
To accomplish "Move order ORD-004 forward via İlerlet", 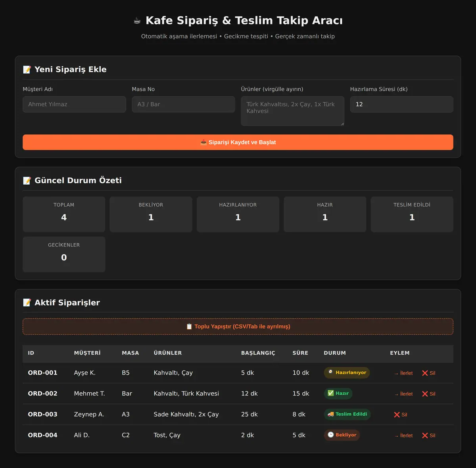I will click(x=403, y=436).
